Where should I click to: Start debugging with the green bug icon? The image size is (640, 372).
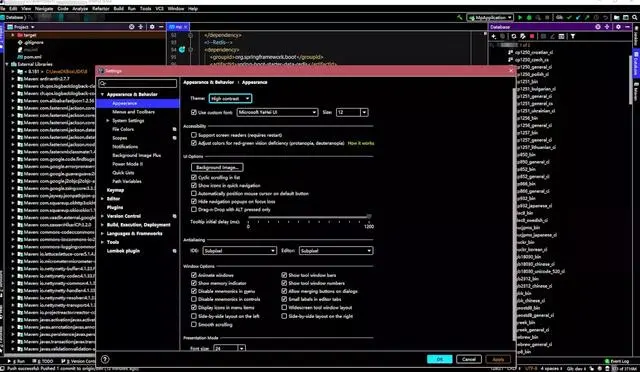tap(529, 18)
